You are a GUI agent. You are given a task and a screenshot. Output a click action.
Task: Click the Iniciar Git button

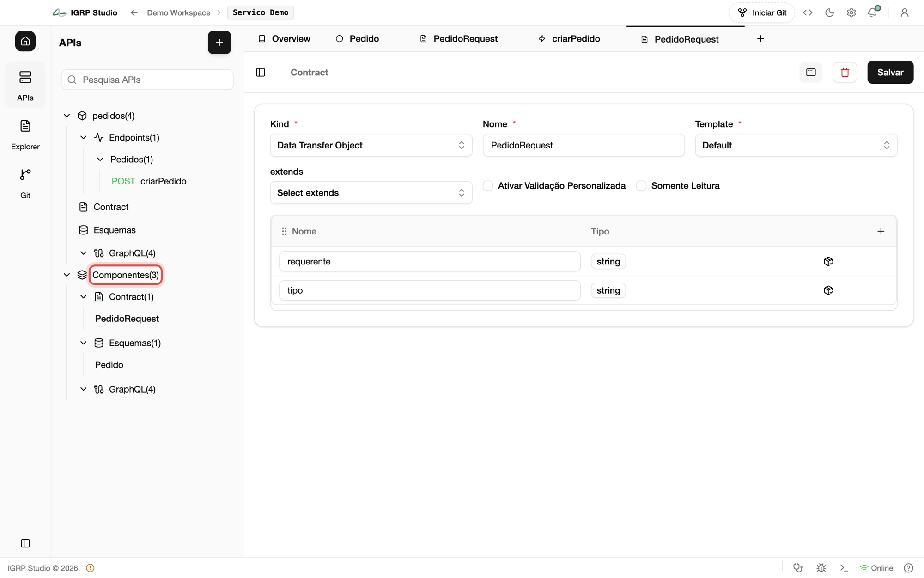point(762,12)
